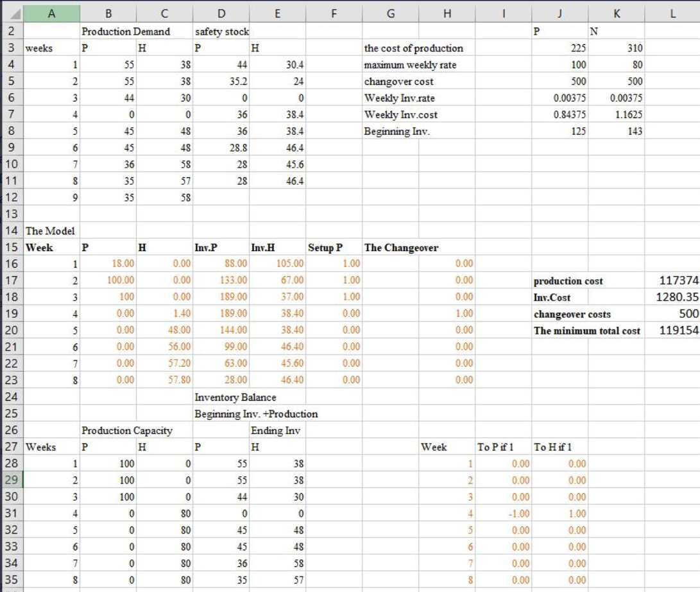Select the Inv.H value 105.00

[x=277, y=264]
